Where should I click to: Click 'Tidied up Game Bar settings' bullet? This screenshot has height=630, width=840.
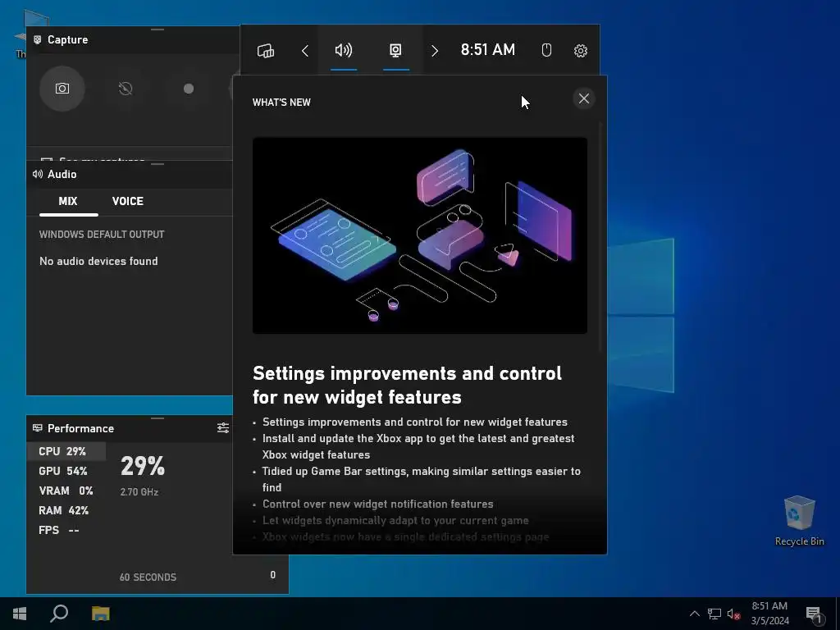point(421,479)
